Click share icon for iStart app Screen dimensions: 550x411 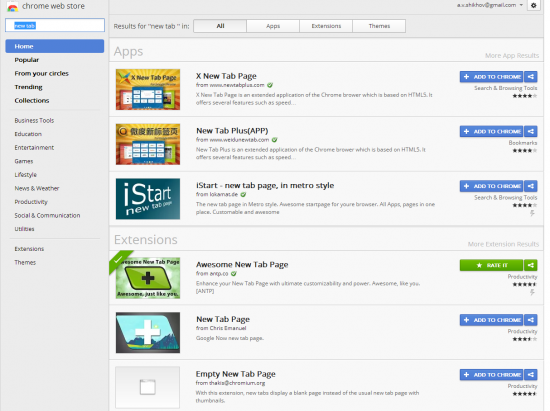tap(531, 186)
